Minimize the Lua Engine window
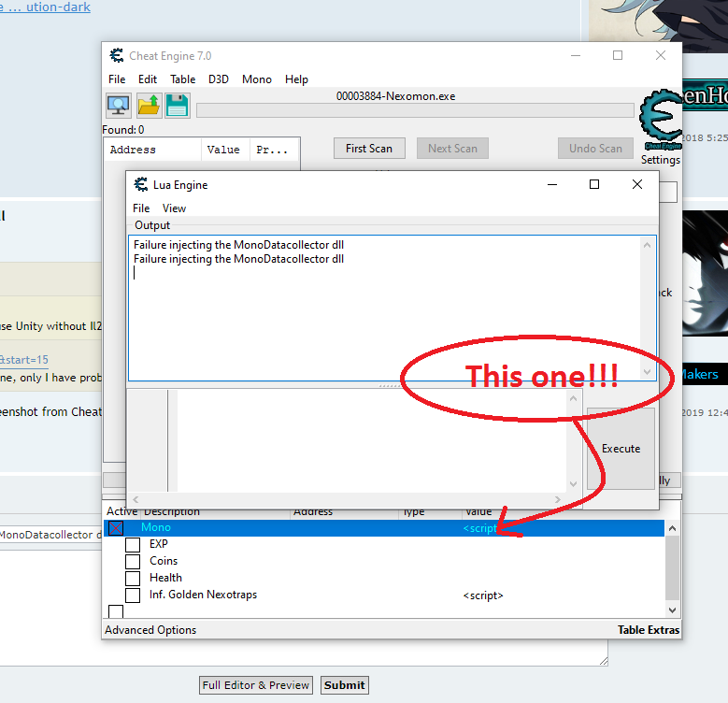 point(552,184)
